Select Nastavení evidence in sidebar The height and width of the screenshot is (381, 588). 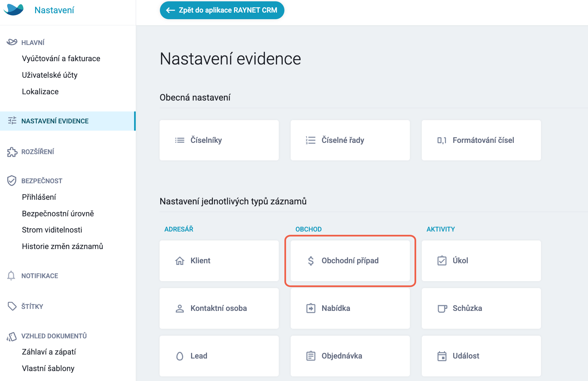[x=68, y=121]
